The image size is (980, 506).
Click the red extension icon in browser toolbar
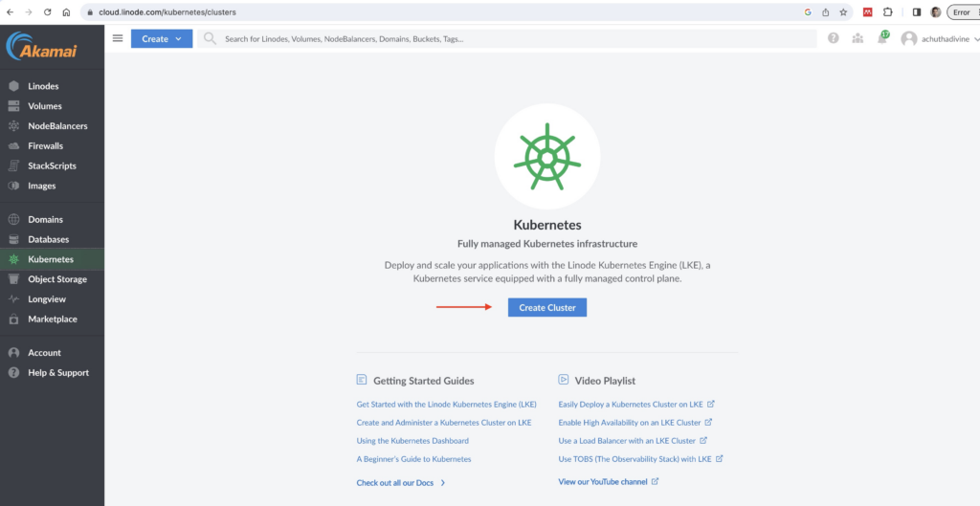[x=867, y=11]
